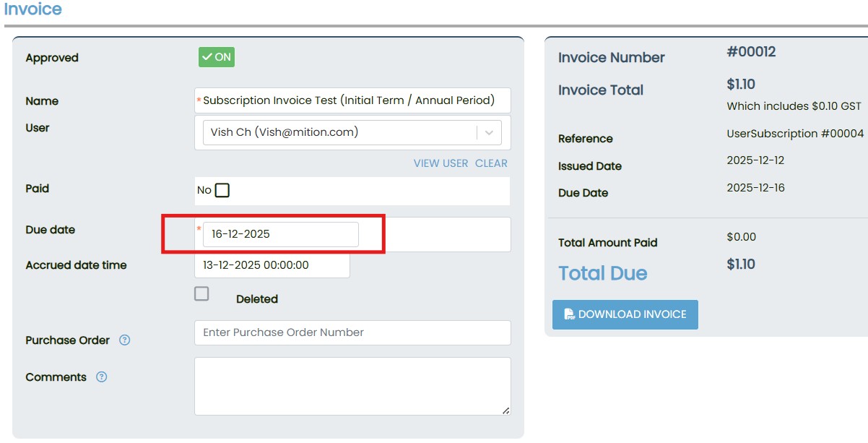Screen dimensions: 868x443
Task: Open the User selection combo box
Action: click(339, 132)
